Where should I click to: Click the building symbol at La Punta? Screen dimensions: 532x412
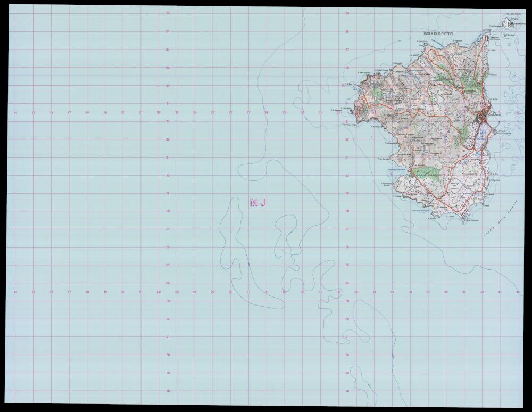[487, 38]
